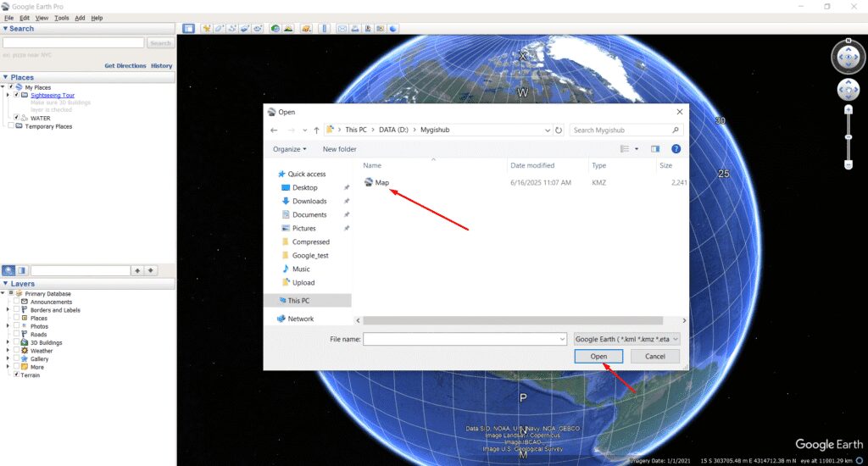Expand the Borders and Labels tree arrow
Screen dimensions: 868x466
(8, 310)
